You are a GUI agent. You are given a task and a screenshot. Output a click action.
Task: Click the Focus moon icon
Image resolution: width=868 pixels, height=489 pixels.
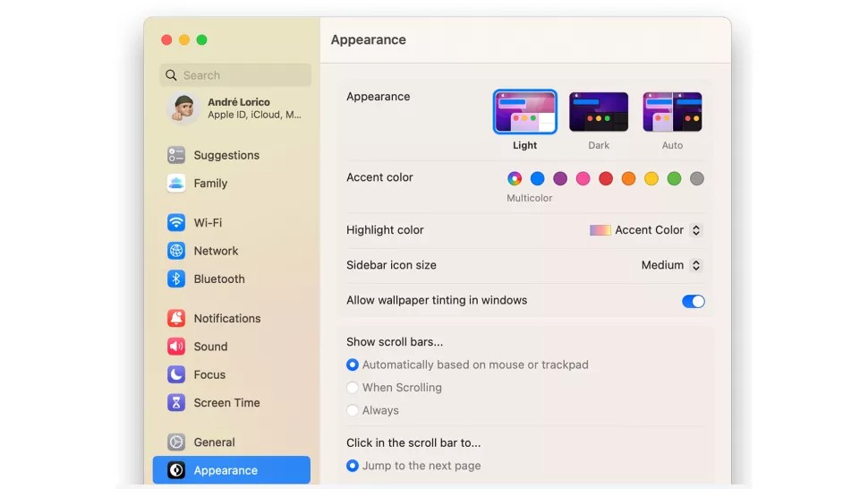click(176, 374)
